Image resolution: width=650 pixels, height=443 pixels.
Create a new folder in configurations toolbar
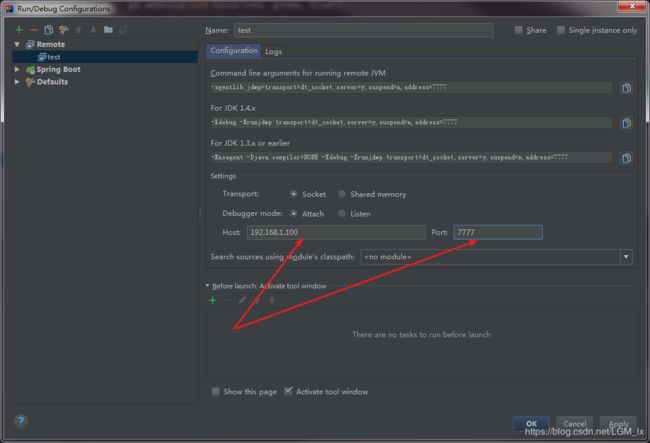108,30
